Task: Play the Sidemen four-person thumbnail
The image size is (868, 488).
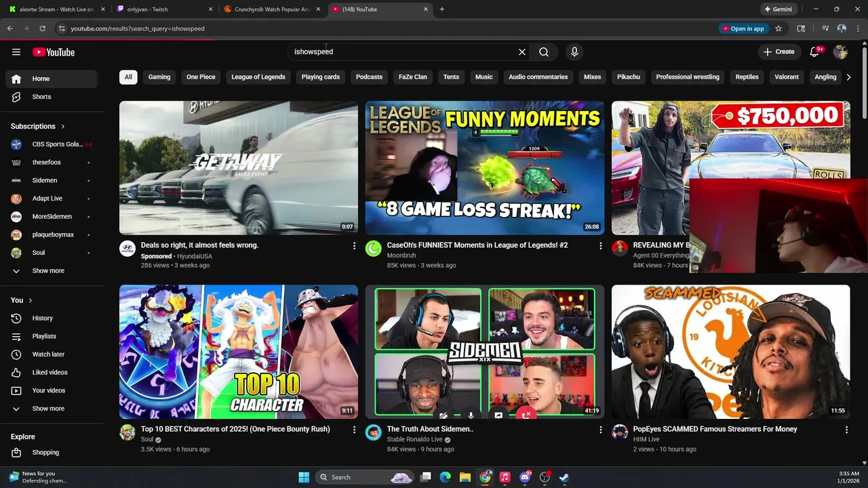Action: coord(485,352)
